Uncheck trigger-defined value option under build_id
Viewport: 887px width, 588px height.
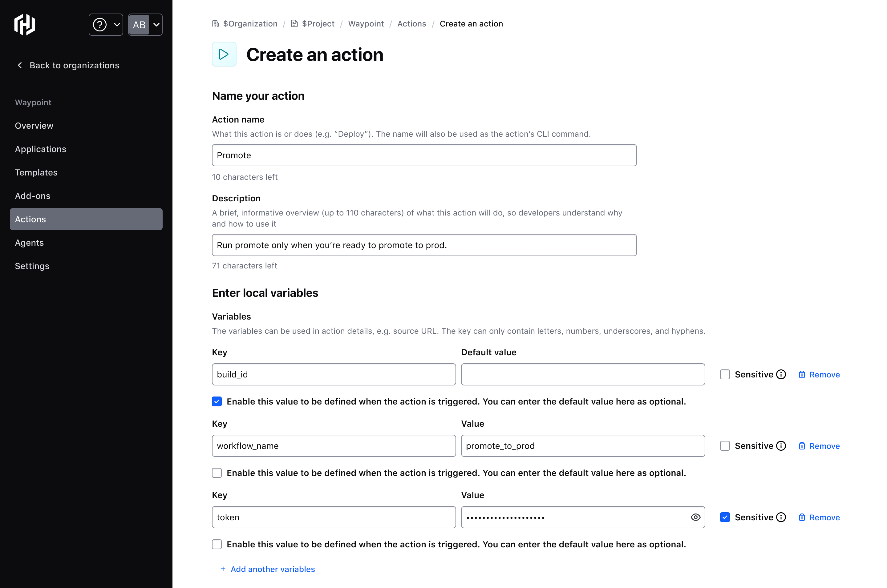click(217, 401)
